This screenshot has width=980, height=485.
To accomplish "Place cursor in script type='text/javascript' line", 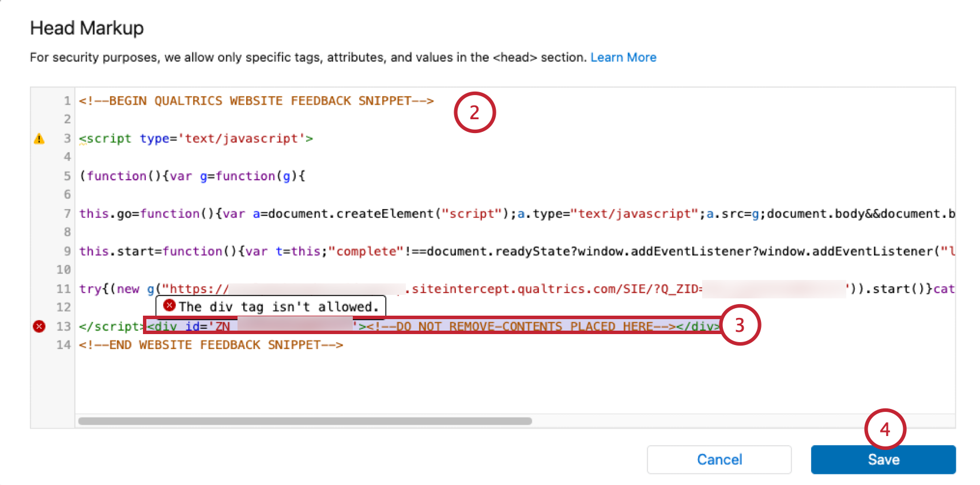I will click(x=196, y=139).
